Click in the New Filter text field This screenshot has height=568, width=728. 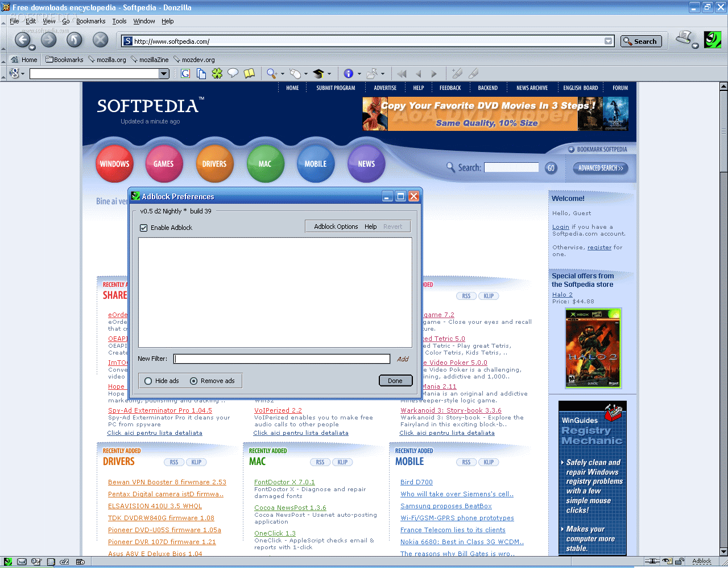pyautogui.click(x=282, y=359)
